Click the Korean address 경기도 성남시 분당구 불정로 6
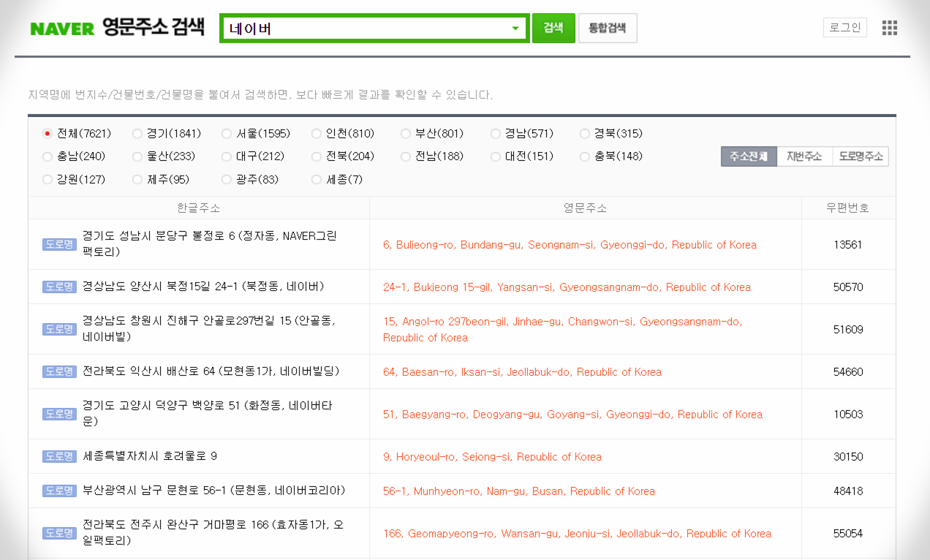Image resolution: width=930 pixels, height=560 pixels. click(210, 244)
